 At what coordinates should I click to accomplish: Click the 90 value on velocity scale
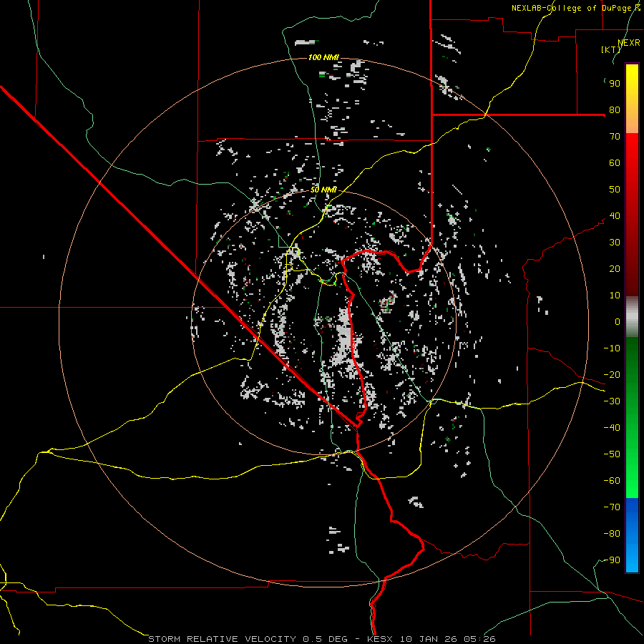click(x=615, y=84)
